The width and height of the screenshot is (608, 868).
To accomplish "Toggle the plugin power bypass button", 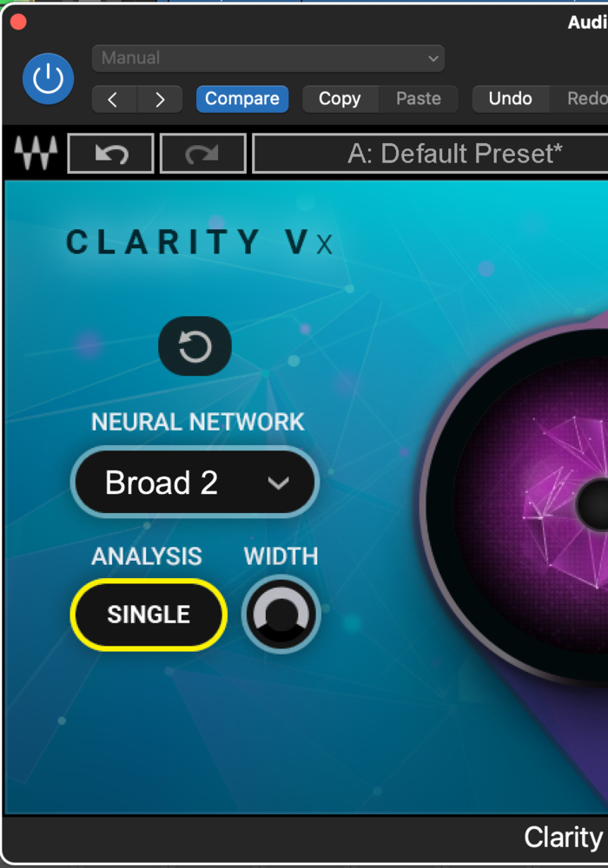I will click(x=48, y=79).
